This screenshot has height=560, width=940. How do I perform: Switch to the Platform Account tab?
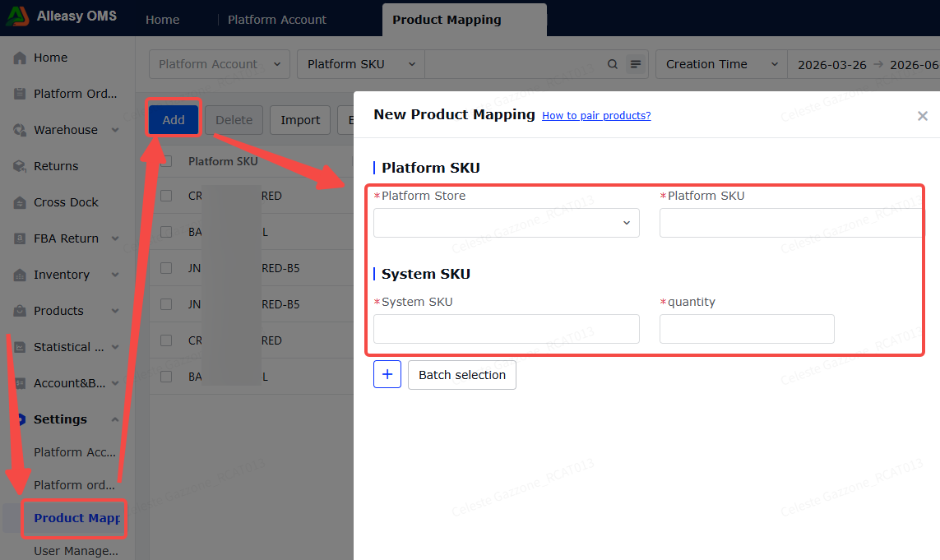pos(277,20)
